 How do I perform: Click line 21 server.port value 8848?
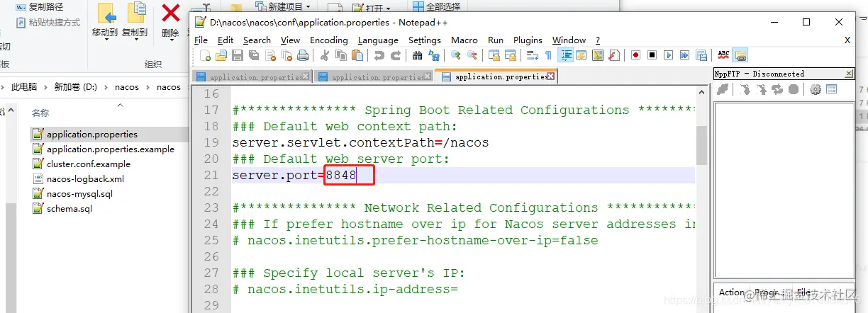[x=341, y=175]
